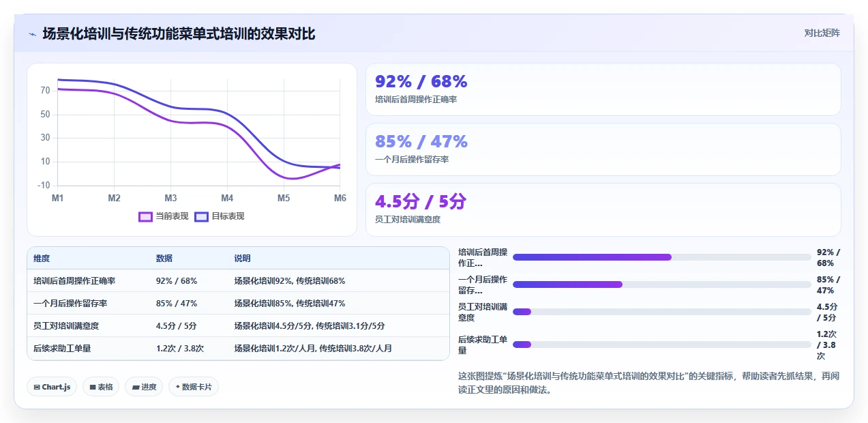
Task: Select the 进度 tag chip
Action: coord(144,387)
